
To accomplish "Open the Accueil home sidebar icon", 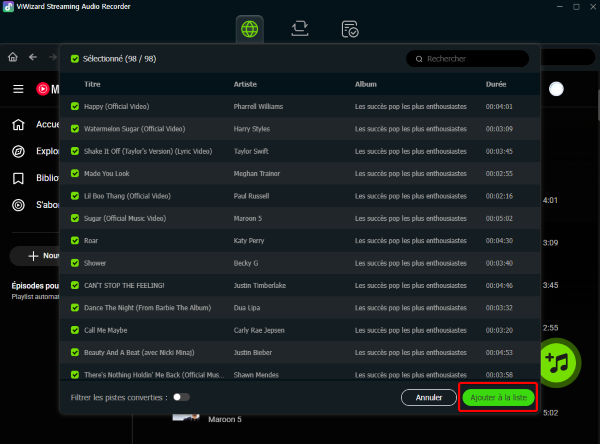I will pos(18,124).
